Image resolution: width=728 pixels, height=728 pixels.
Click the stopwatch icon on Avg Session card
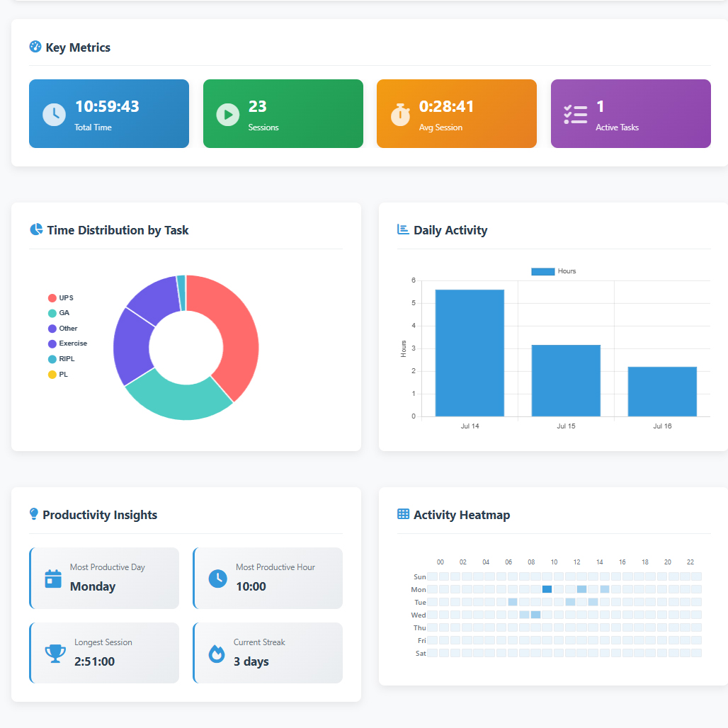pos(400,114)
